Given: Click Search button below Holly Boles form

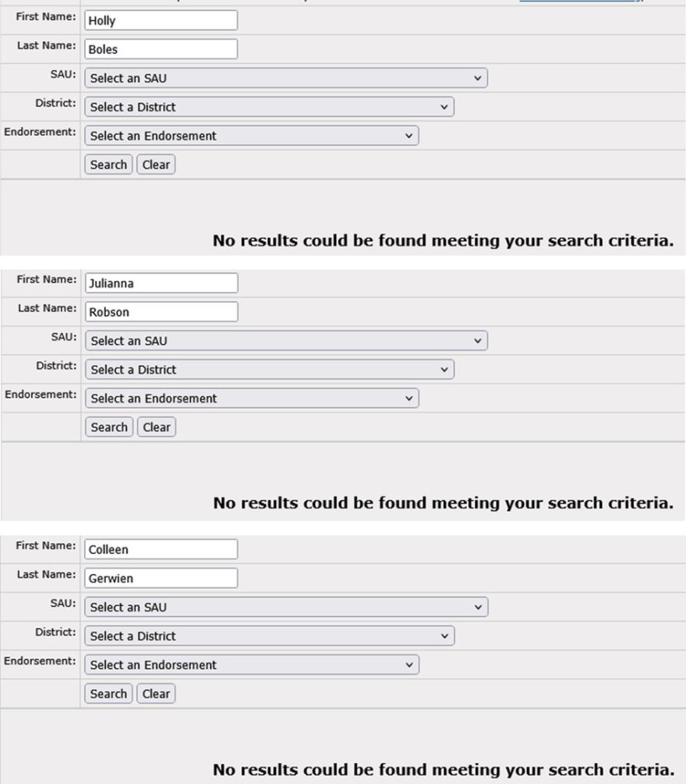Looking at the screenshot, I should (108, 165).
